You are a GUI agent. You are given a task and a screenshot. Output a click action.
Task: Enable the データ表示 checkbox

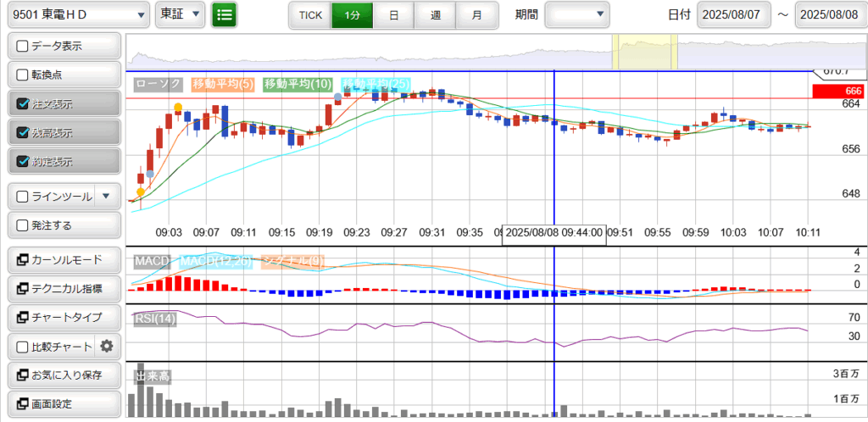[x=23, y=47]
